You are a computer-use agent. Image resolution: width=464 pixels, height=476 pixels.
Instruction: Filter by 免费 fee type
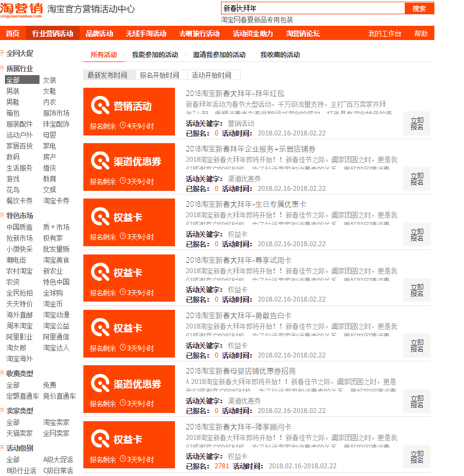pos(49,385)
